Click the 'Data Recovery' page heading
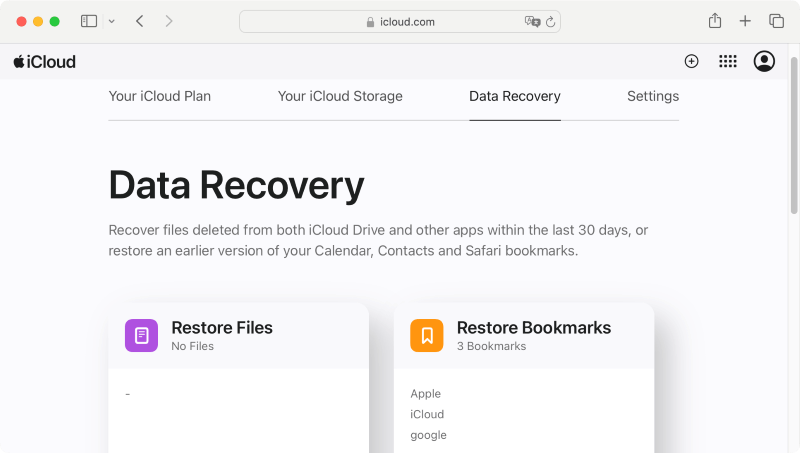 (x=236, y=185)
